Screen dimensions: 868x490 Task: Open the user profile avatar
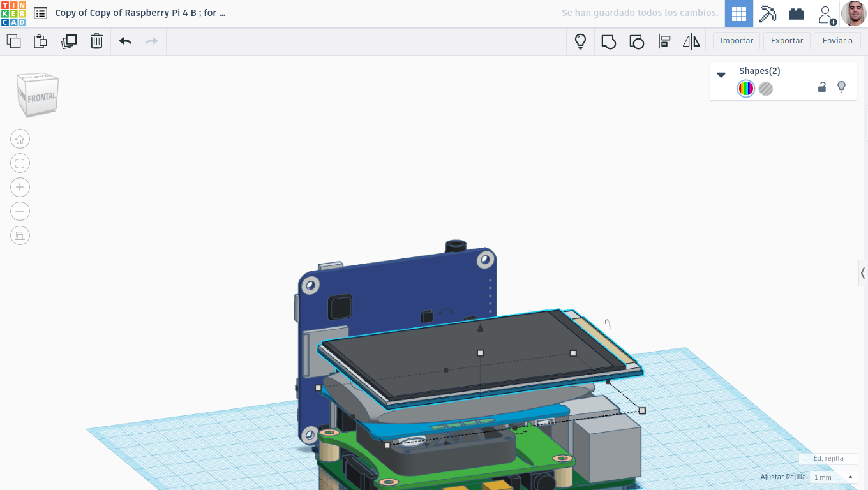(x=854, y=13)
